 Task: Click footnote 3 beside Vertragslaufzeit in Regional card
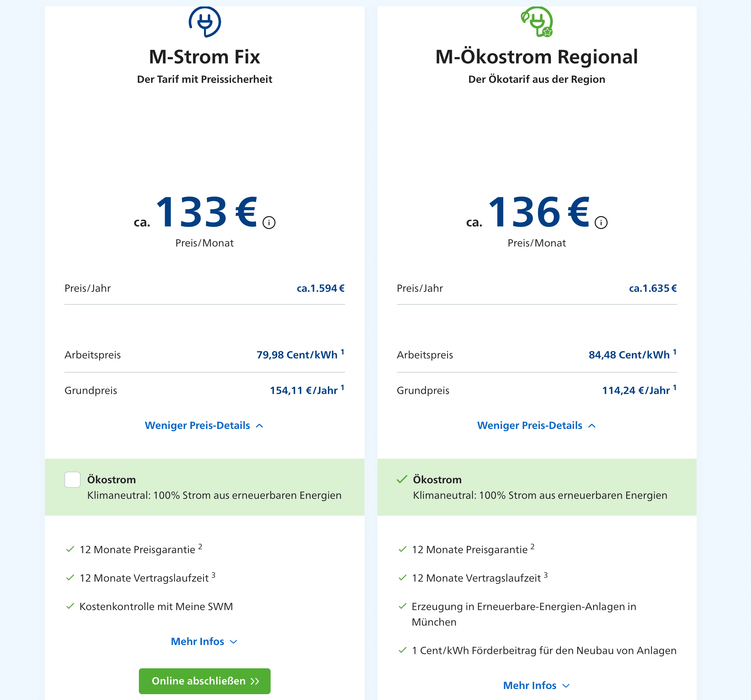click(x=545, y=575)
